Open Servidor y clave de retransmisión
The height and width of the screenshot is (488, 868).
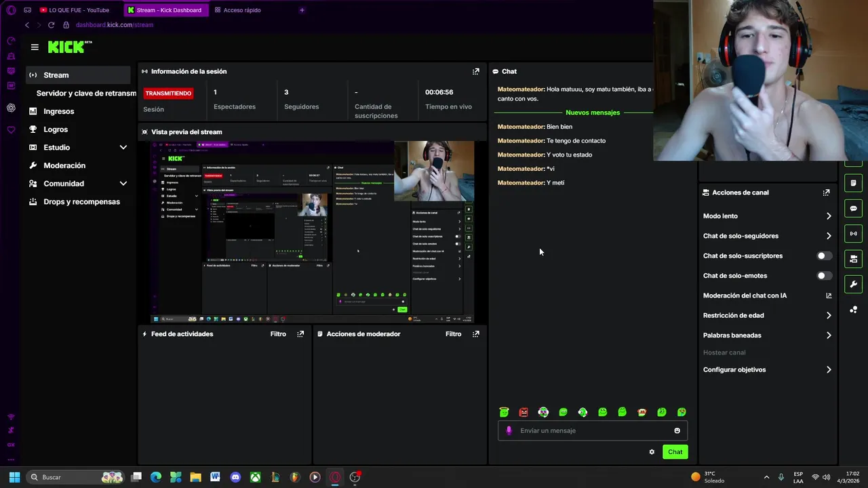(x=86, y=93)
